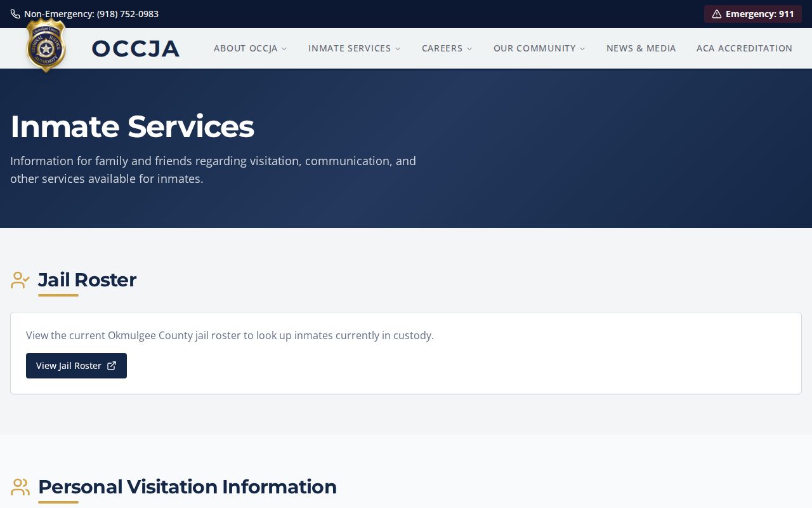This screenshot has width=812, height=508.
Task: Expand the About OCCJA dropdown chevron
Action: [x=284, y=49]
